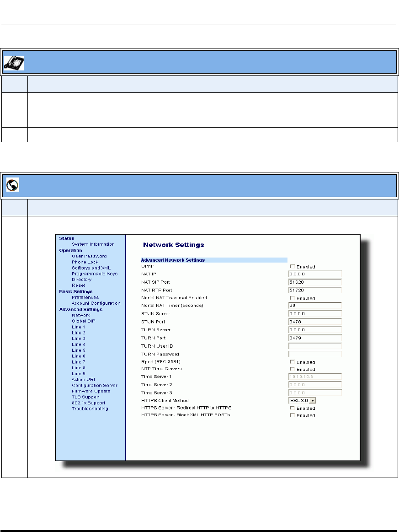The height and width of the screenshot is (532, 399).
Task: Enable Redirect HTTP to HTTPS checkbox
Action: pos(292,408)
